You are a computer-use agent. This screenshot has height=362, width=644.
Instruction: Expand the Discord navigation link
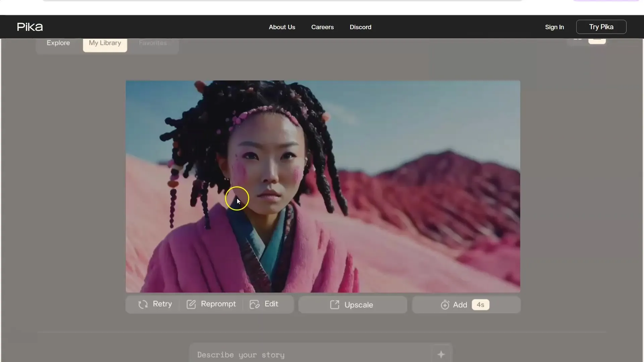pos(361,27)
